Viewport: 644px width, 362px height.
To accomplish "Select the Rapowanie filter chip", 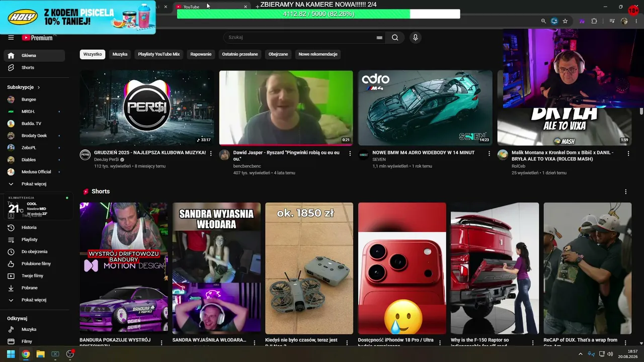I will click(x=201, y=54).
